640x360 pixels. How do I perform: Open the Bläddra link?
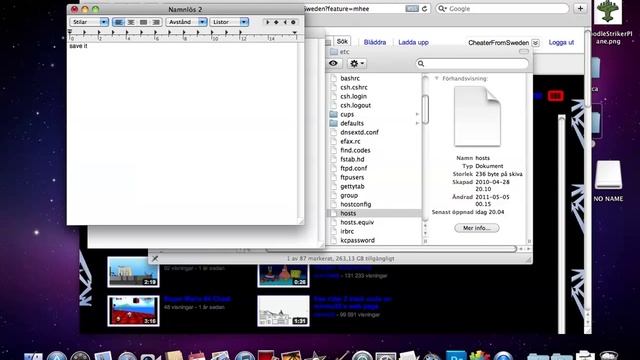pos(375,42)
